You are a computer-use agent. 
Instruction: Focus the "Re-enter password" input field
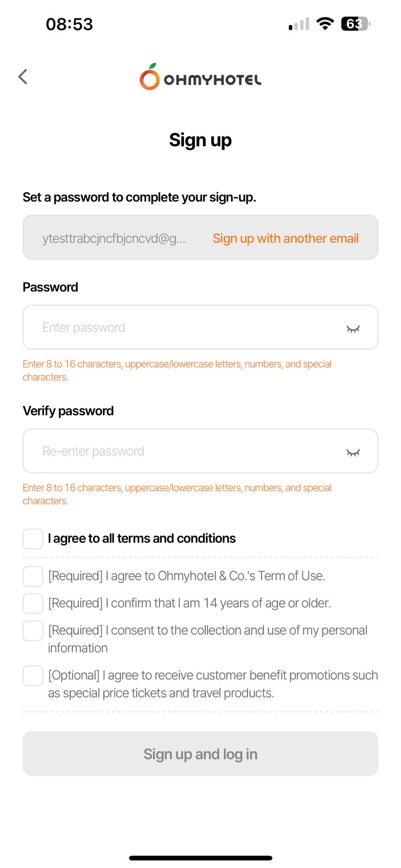(x=184, y=451)
